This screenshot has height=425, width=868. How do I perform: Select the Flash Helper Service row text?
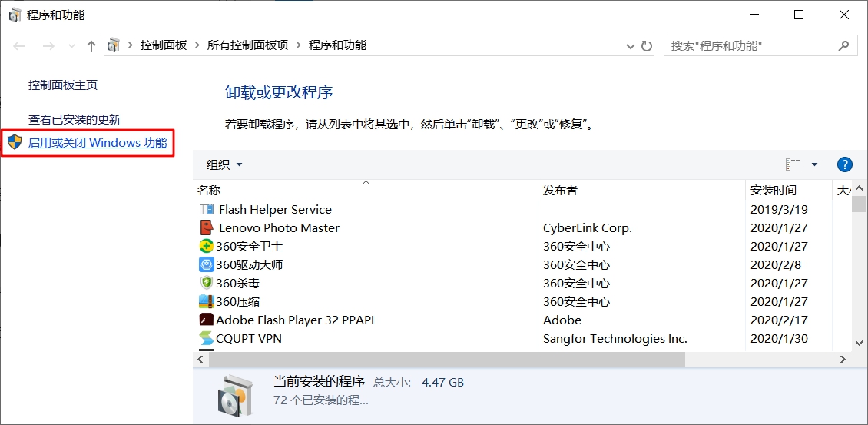tap(275, 210)
